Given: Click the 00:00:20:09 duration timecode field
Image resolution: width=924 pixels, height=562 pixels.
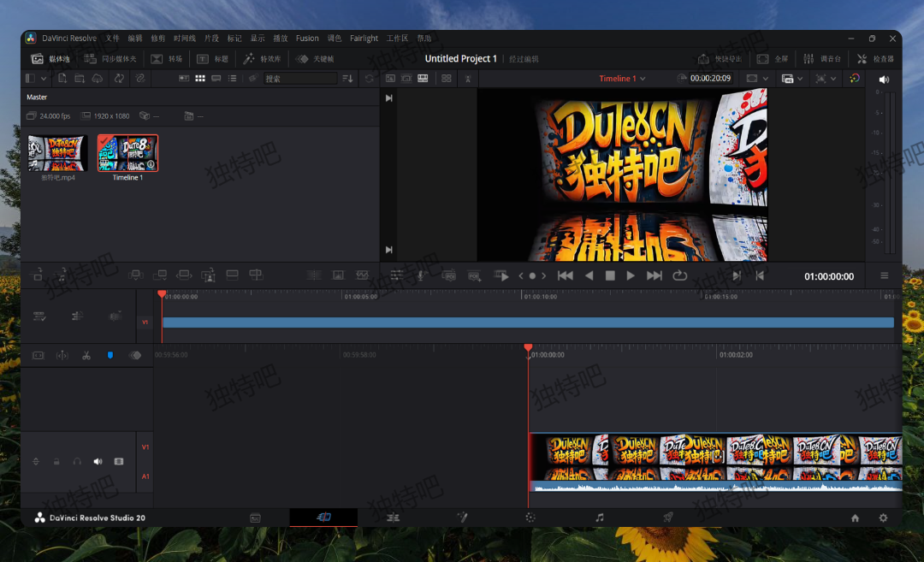Looking at the screenshot, I should [710, 79].
